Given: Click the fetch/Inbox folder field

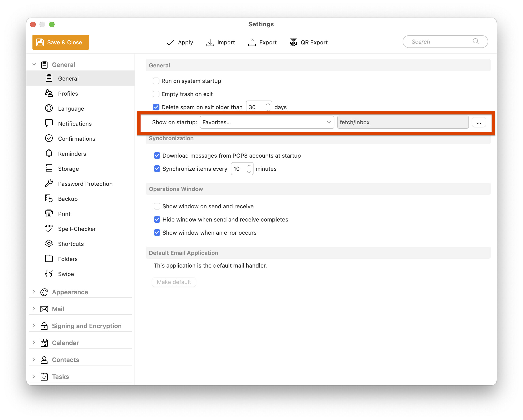Looking at the screenshot, I should pos(403,122).
